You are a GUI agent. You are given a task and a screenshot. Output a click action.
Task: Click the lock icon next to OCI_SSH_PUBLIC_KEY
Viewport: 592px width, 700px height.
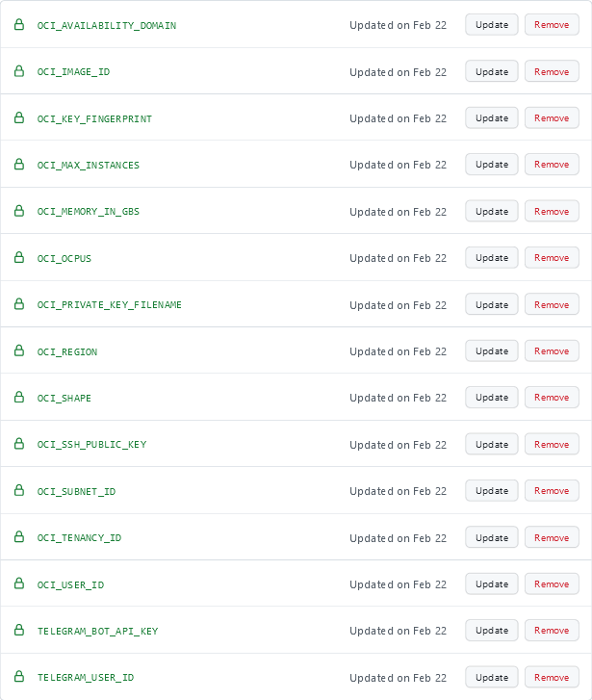point(19,444)
